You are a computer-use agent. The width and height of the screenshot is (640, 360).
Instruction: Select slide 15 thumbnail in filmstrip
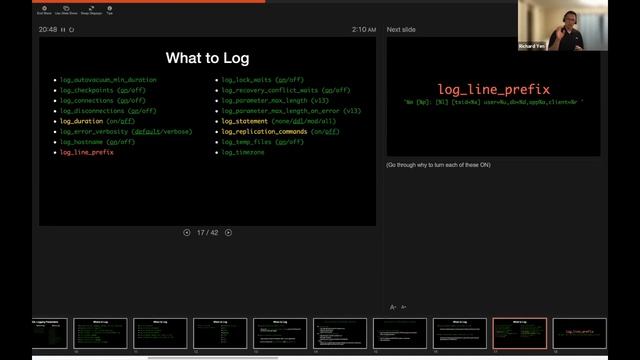pyautogui.click(x=400, y=333)
